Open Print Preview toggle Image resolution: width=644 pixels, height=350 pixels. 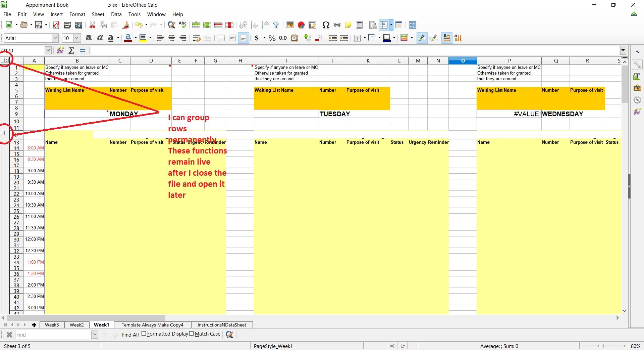click(x=78, y=25)
